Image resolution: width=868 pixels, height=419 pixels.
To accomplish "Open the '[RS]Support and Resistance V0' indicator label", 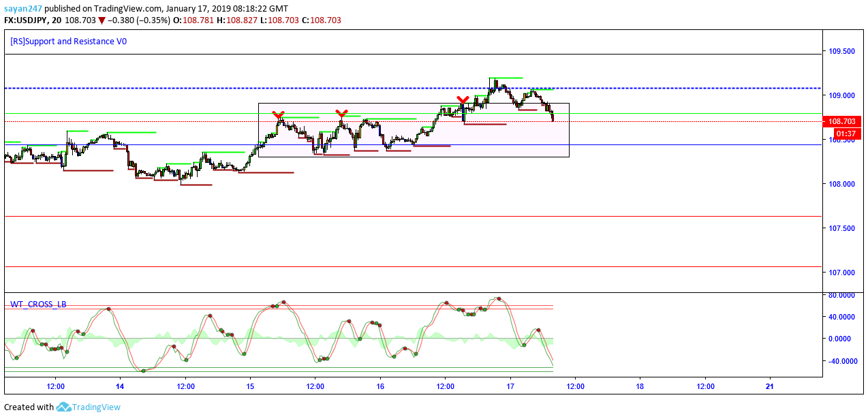I will point(68,41).
